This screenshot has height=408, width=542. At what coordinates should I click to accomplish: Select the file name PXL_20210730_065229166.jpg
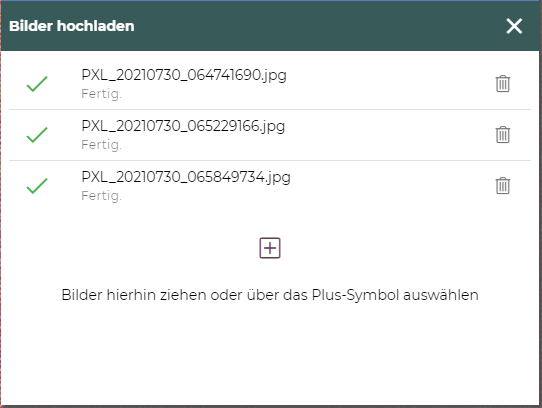[183, 126]
